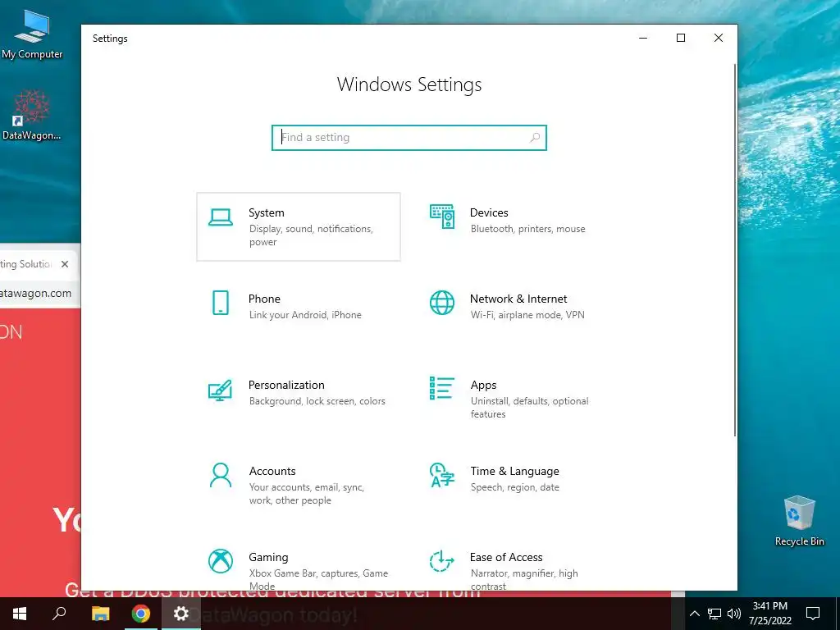Viewport: 840px width, 630px height.
Task: Click the Settings gear taskbar icon
Action: [181, 614]
